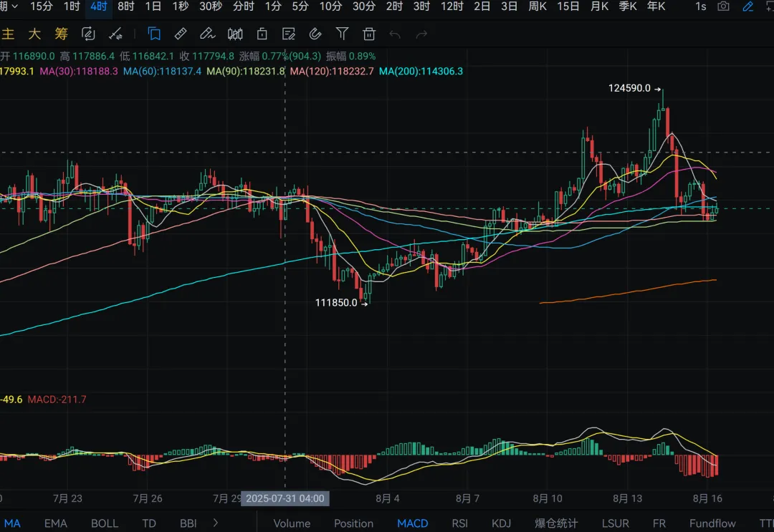
Task: Click the orange moving average line
Action: (x=628, y=292)
